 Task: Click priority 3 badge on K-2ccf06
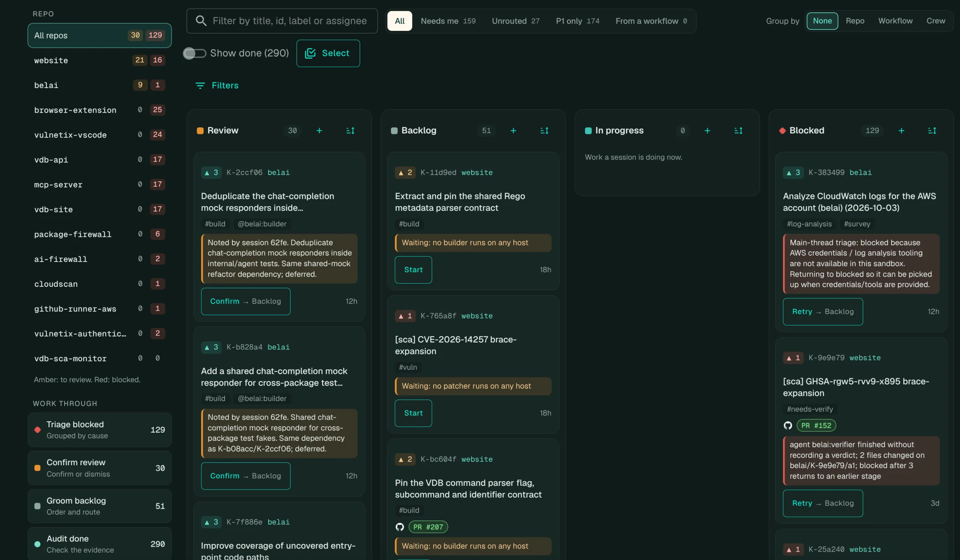tap(211, 173)
